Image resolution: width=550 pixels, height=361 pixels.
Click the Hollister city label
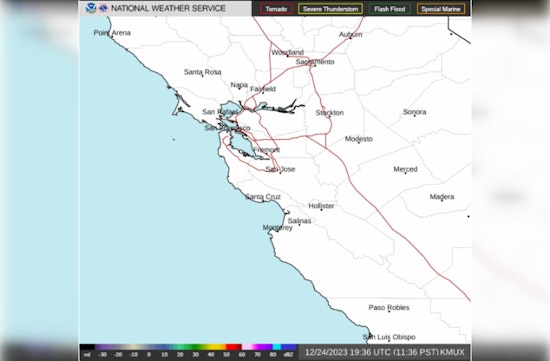pos(321,206)
